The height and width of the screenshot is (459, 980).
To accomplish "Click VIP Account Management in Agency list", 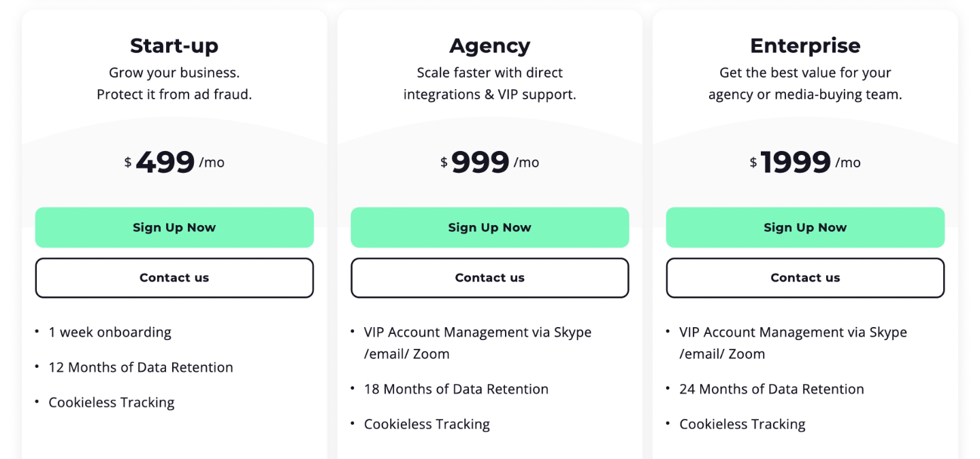I will [x=477, y=333].
